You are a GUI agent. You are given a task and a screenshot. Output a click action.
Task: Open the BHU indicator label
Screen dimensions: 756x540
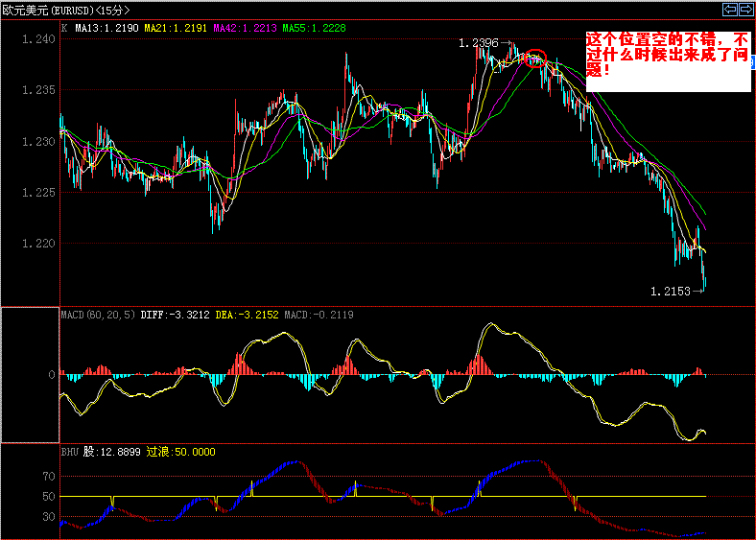pyautogui.click(x=70, y=452)
